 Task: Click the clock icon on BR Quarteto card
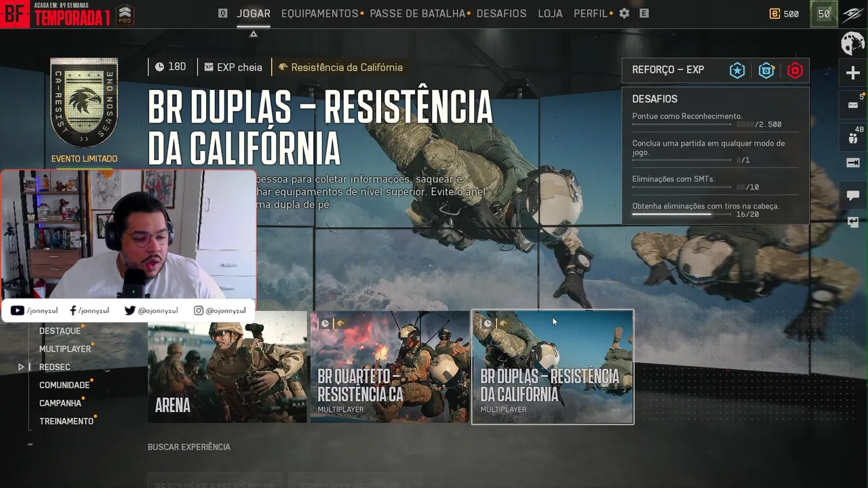pyautogui.click(x=325, y=323)
